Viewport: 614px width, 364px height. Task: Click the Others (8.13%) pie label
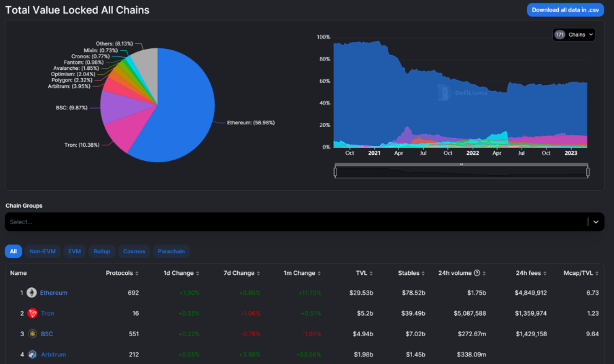tap(114, 43)
